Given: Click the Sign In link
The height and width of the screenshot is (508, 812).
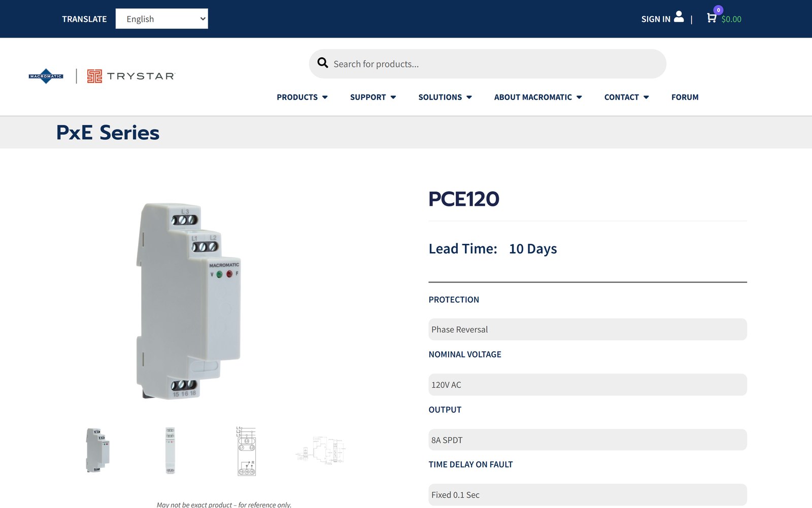Looking at the screenshot, I should (x=656, y=19).
